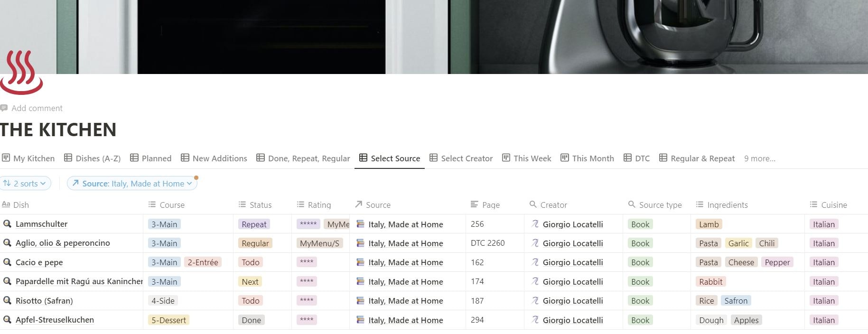Click the magnifier icon beside Lammschulter
Screen dimensions: 868x334
click(7, 224)
